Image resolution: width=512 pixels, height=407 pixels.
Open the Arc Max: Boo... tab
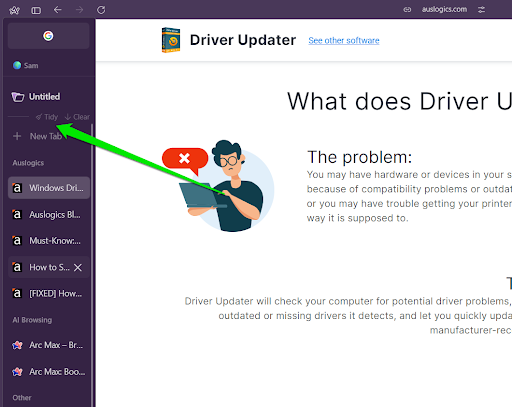49,371
